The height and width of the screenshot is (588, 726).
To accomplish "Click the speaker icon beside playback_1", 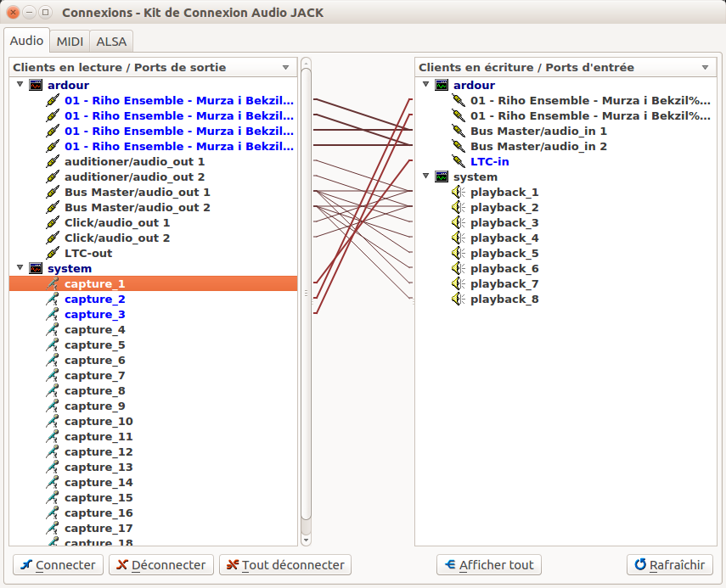I will [459, 192].
